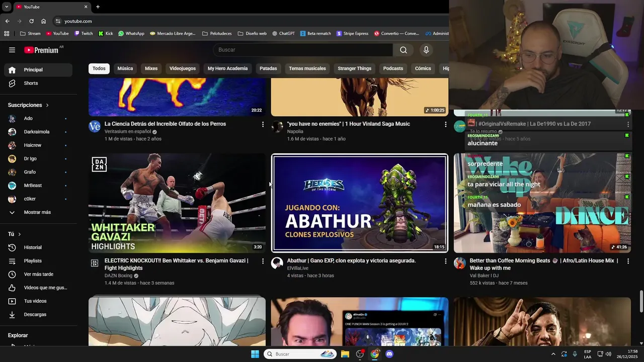Viewport: 644px width, 362px height.
Task: Click ElVillaLive channel avatar
Action: 277,263
